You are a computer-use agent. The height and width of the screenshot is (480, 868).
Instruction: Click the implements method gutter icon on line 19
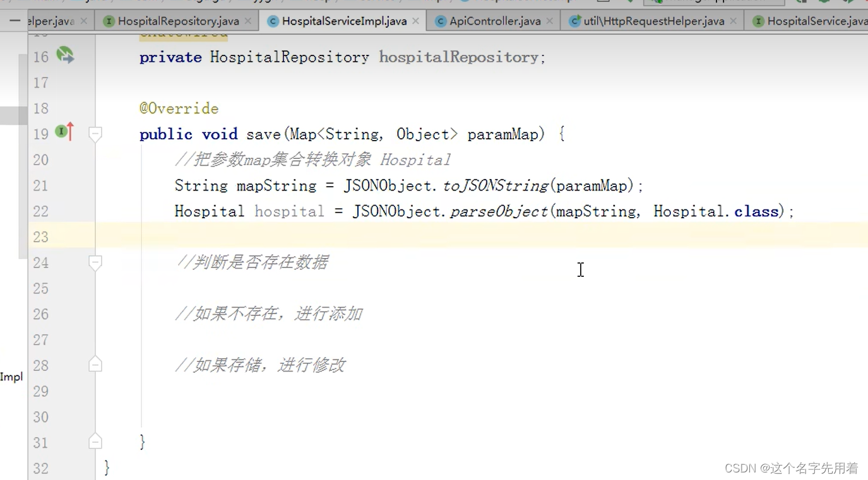pyautogui.click(x=64, y=132)
